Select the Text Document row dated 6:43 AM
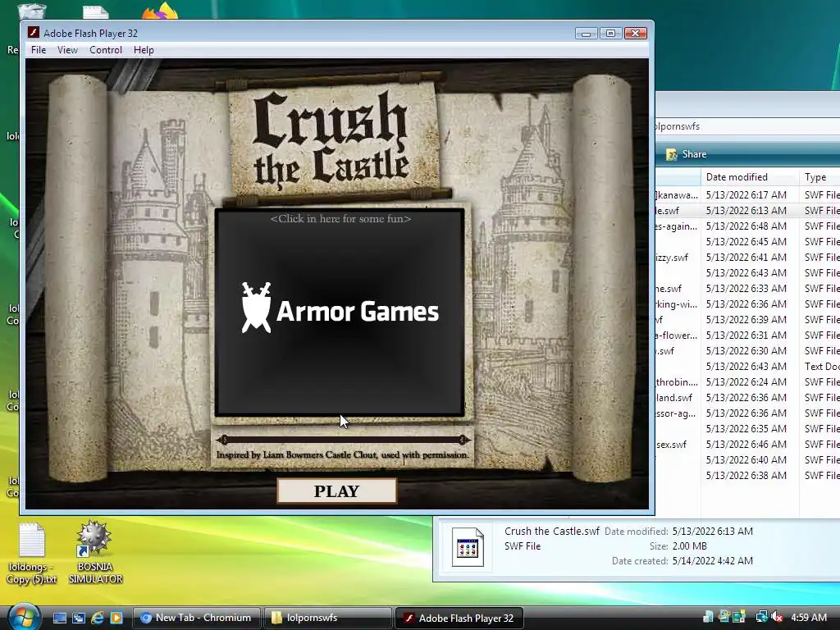Image resolution: width=840 pixels, height=630 pixels. click(x=747, y=367)
